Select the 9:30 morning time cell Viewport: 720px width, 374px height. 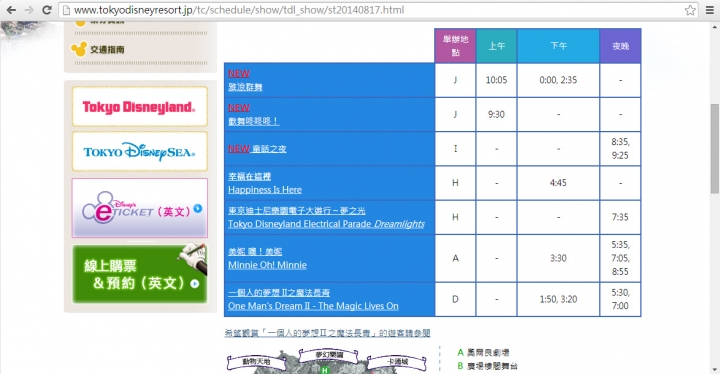click(496, 114)
